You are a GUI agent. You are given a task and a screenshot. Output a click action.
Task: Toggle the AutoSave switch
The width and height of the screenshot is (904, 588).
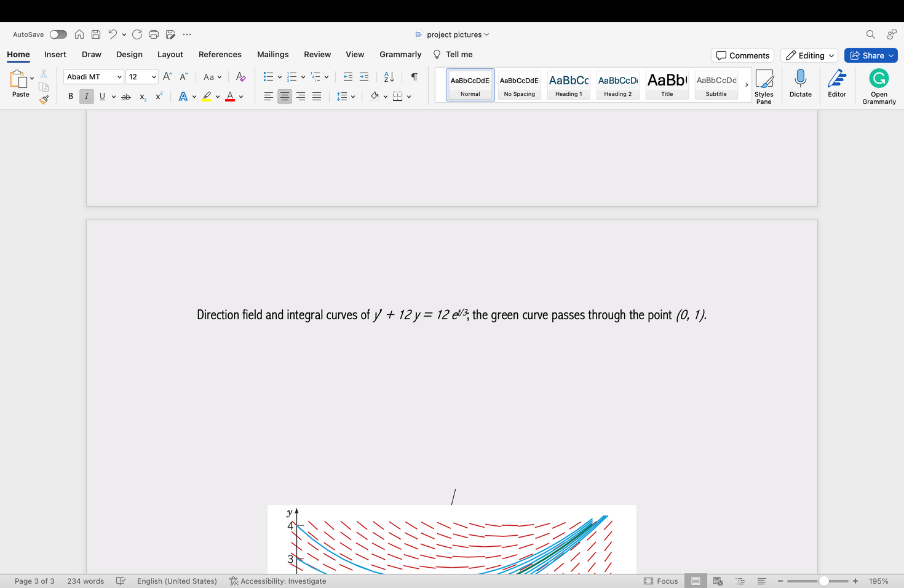(58, 34)
